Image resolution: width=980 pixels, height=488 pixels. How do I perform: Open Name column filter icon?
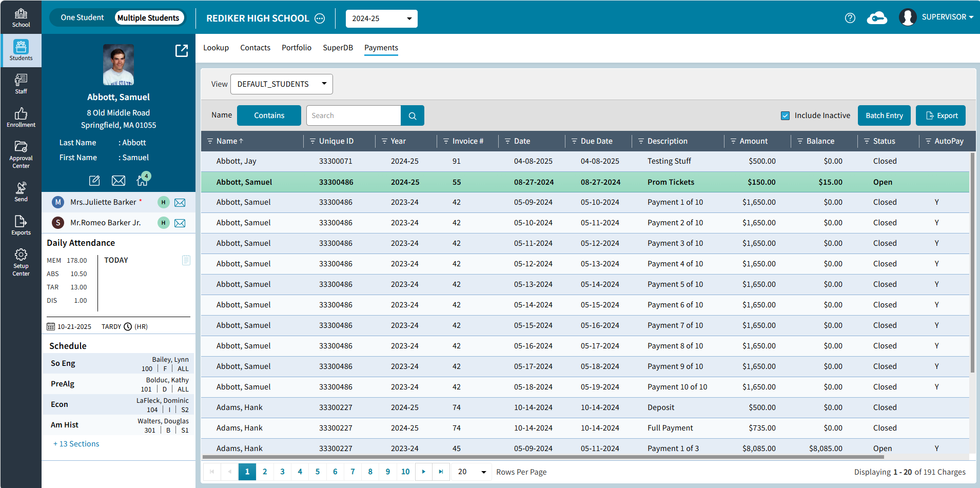click(210, 141)
